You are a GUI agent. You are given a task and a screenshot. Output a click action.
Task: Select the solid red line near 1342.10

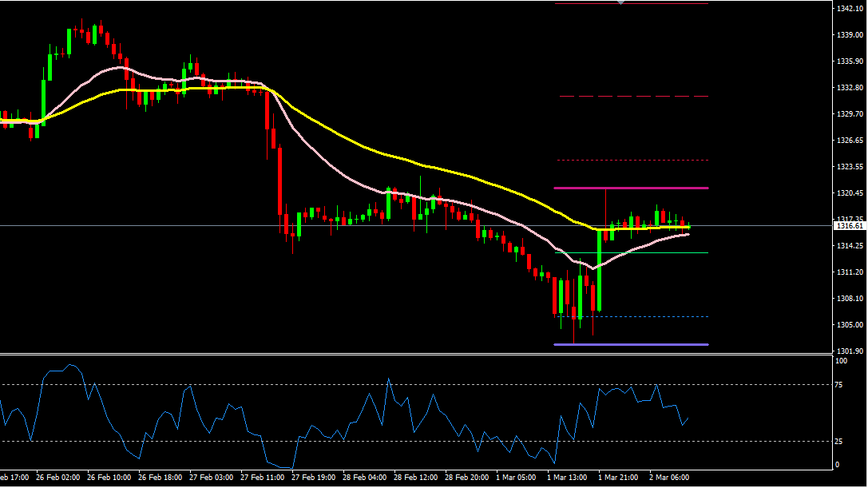(x=631, y=4)
